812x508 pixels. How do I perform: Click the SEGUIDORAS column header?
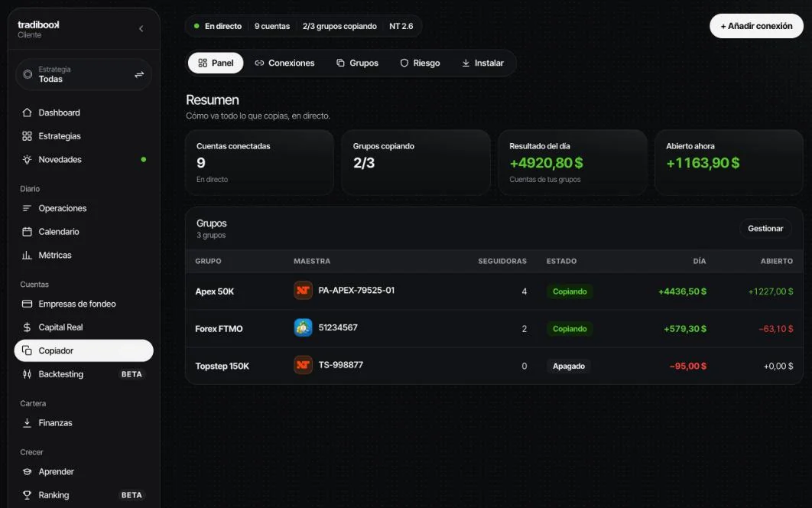coord(502,261)
